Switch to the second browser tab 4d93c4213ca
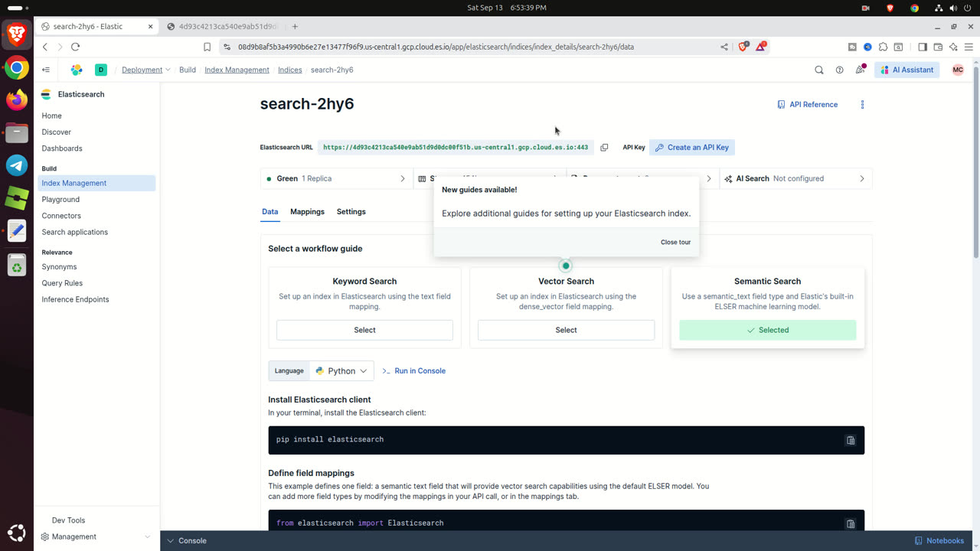This screenshot has width=980, height=551. point(223,26)
